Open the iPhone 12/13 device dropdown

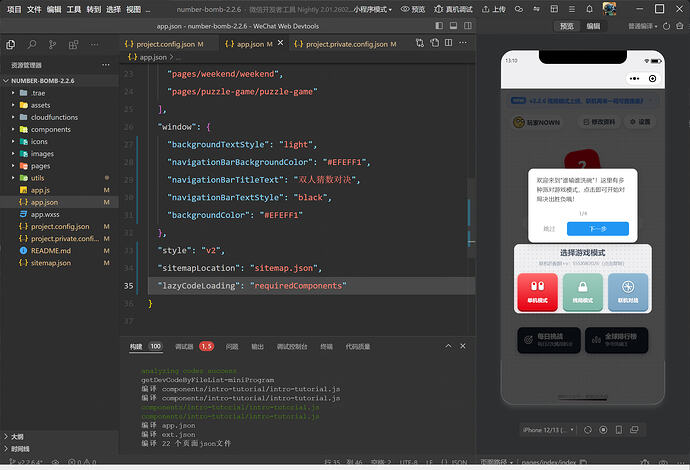tap(549, 430)
